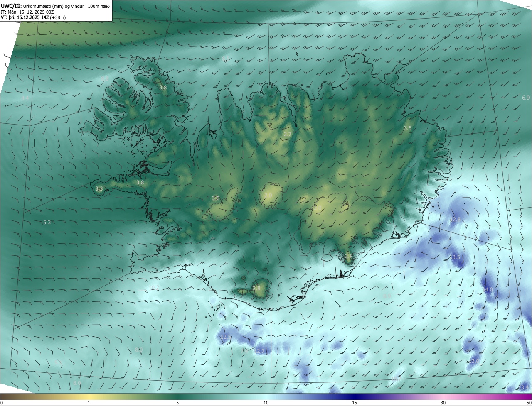The image size is (532, 406).
Task: Click the 1 tick label on the color scale
Action: click(x=89, y=403)
